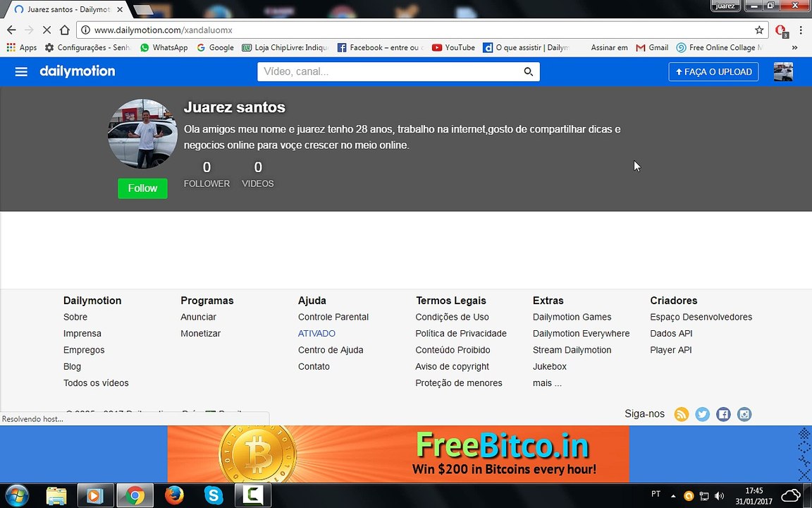Open the Monetizar link
812x508 pixels.
pos(200,333)
